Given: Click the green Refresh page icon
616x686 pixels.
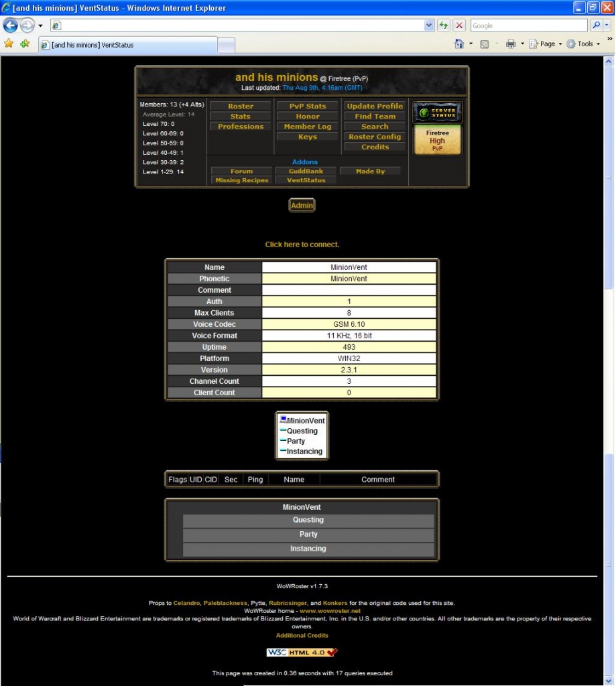Looking at the screenshot, I should tap(444, 25).
